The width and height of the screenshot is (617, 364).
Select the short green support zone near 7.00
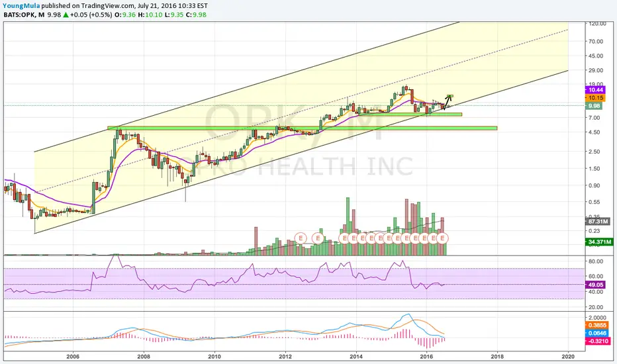[410, 114]
